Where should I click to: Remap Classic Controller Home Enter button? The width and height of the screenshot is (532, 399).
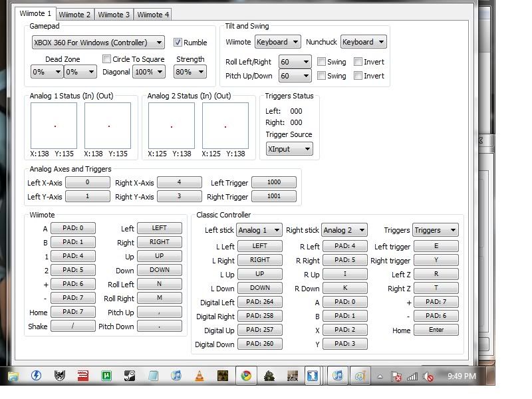[x=436, y=330]
